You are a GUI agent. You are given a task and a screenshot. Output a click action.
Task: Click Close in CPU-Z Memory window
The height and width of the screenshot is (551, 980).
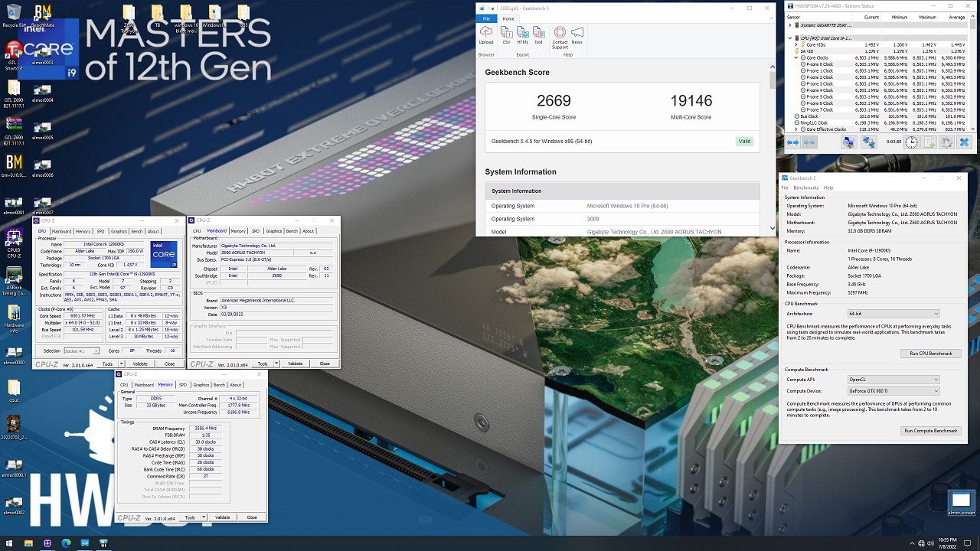tap(252, 517)
